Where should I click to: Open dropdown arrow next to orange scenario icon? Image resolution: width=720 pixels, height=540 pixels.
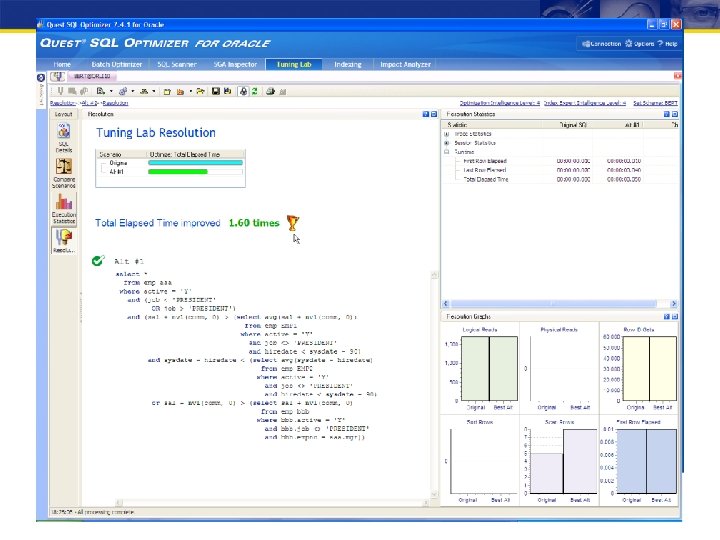(x=191, y=91)
